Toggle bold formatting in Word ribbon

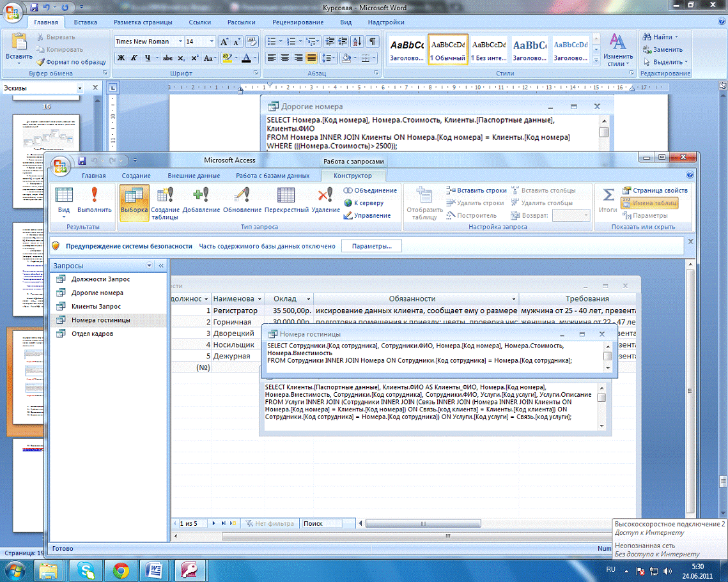[x=121, y=58]
